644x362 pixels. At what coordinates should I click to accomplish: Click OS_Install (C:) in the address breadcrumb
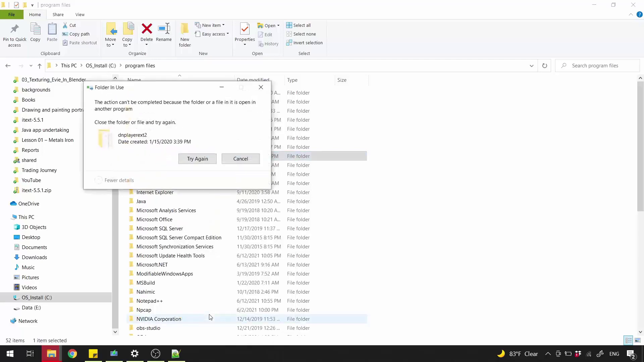(101, 66)
